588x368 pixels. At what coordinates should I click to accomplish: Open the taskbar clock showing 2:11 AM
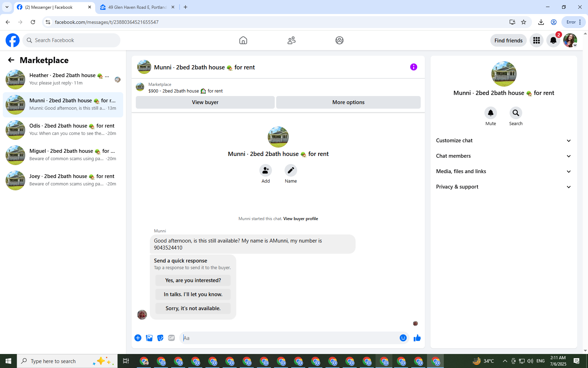(558, 361)
